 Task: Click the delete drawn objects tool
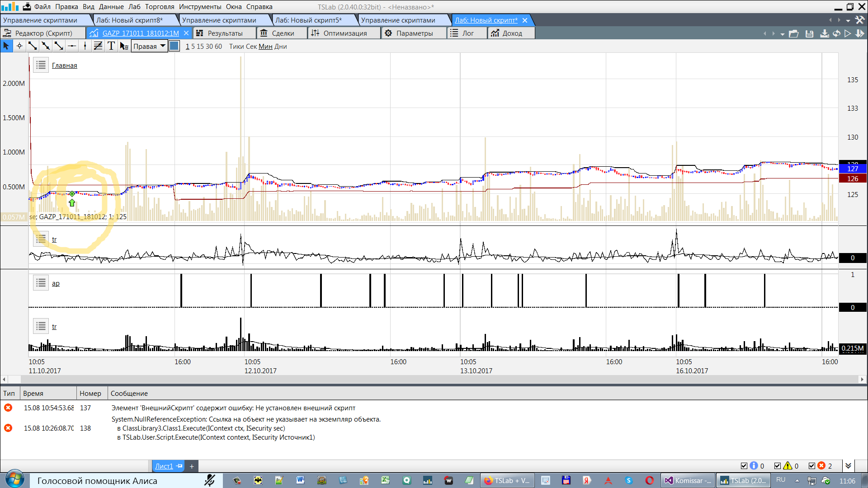pyautogui.click(x=124, y=46)
